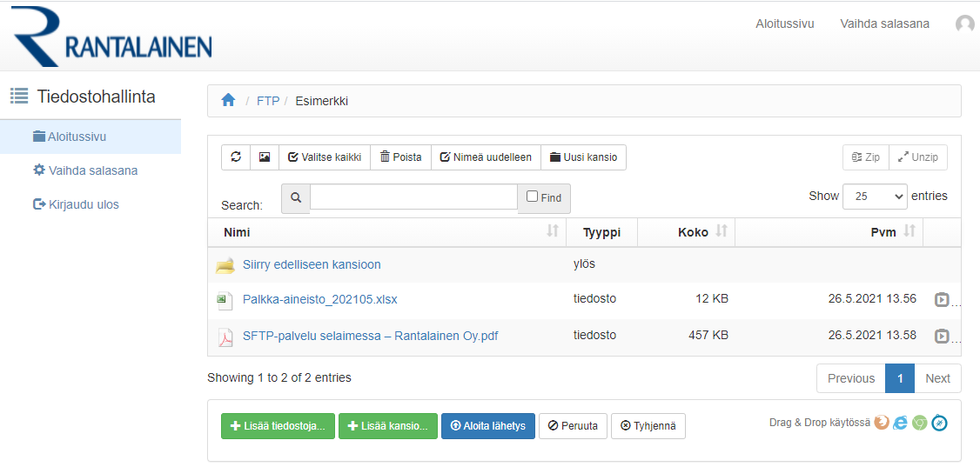Open the Palkka-aineisto_202105.xlsx file link
980x467 pixels.
click(x=319, y=300)
